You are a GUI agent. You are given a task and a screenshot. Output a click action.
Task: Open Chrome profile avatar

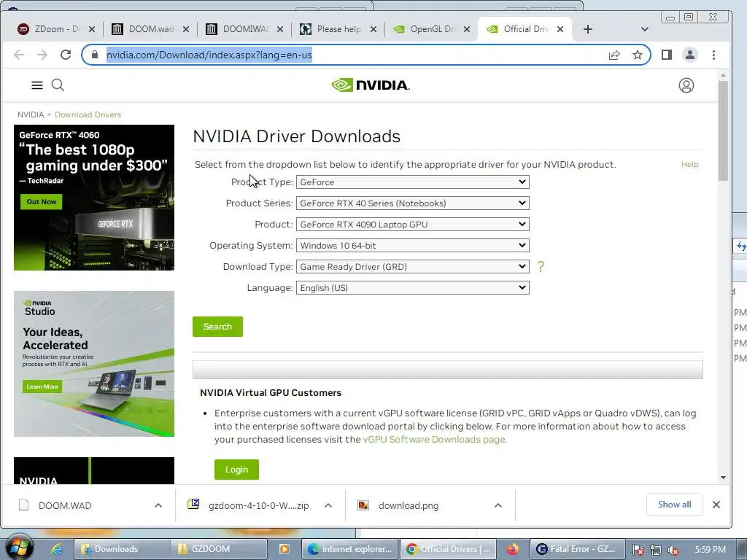point(690,55)
